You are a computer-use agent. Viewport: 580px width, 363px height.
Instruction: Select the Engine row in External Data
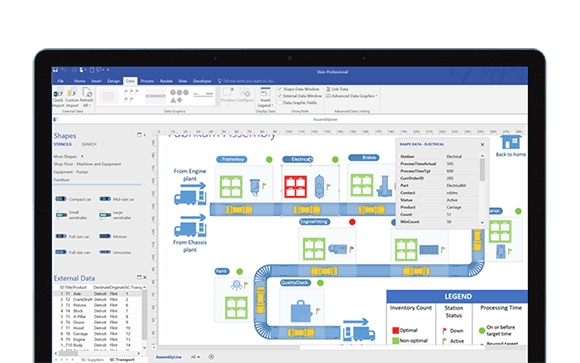click(98, 339)
